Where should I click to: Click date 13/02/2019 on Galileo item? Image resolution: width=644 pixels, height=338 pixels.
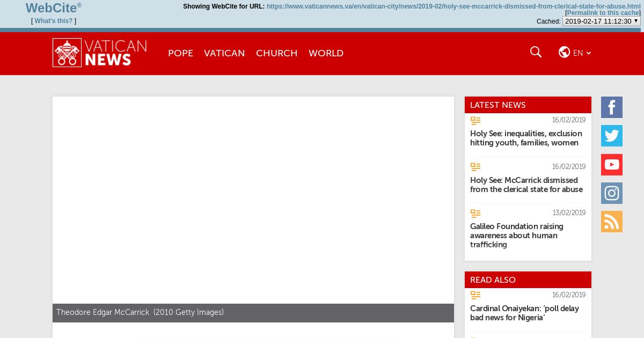click(x=569, y=213)
